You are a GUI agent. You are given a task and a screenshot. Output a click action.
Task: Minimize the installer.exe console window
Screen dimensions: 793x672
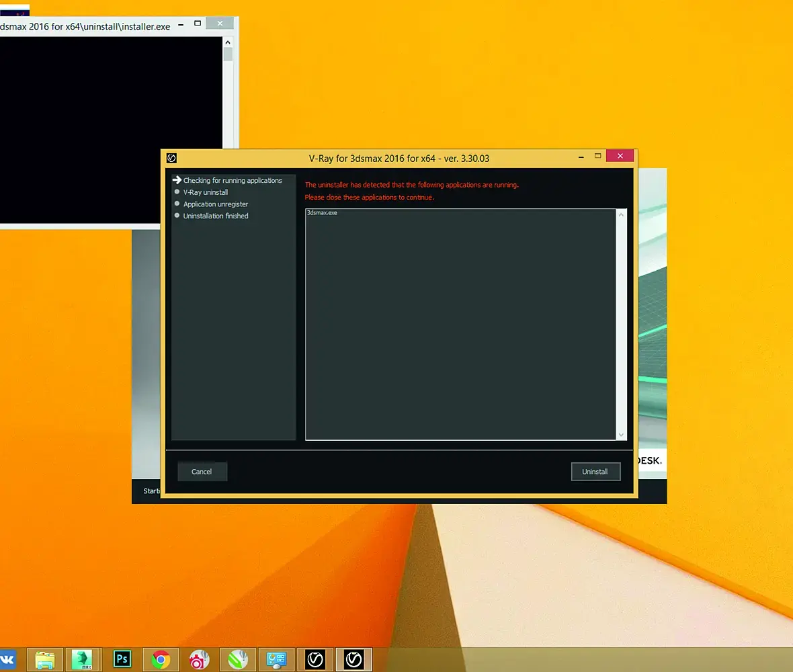[x=181, y=24]
